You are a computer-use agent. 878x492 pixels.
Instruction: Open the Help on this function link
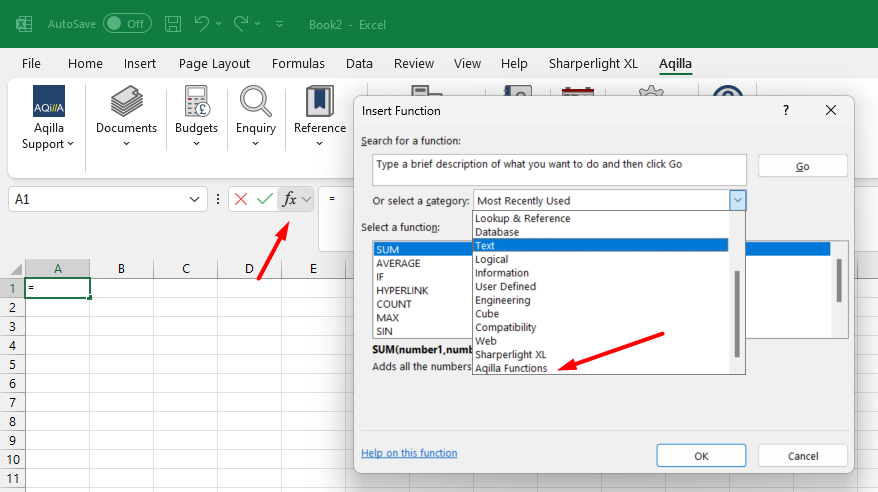(409, 453)
